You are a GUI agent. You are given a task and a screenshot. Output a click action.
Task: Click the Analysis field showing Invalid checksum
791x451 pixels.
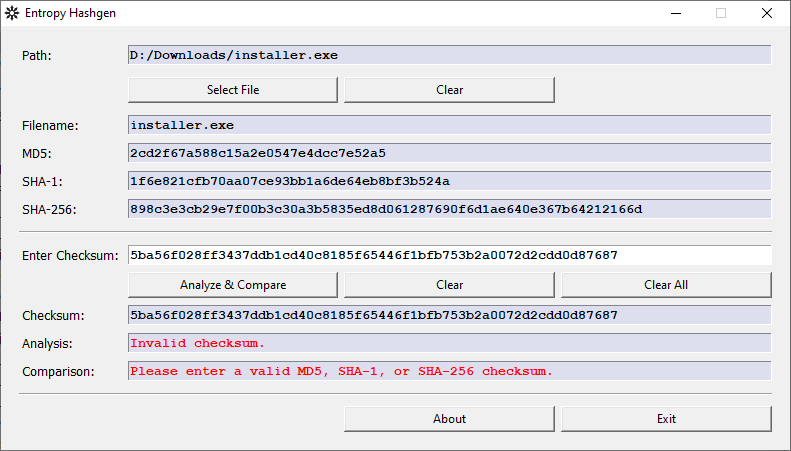[x=449, y=343]
